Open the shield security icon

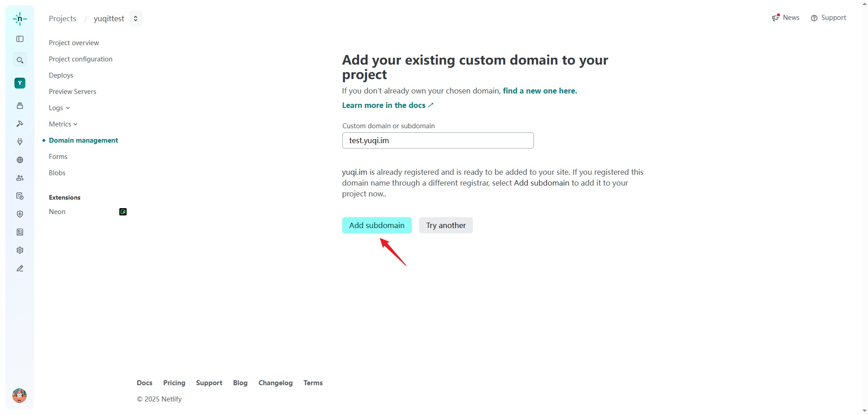20,214
